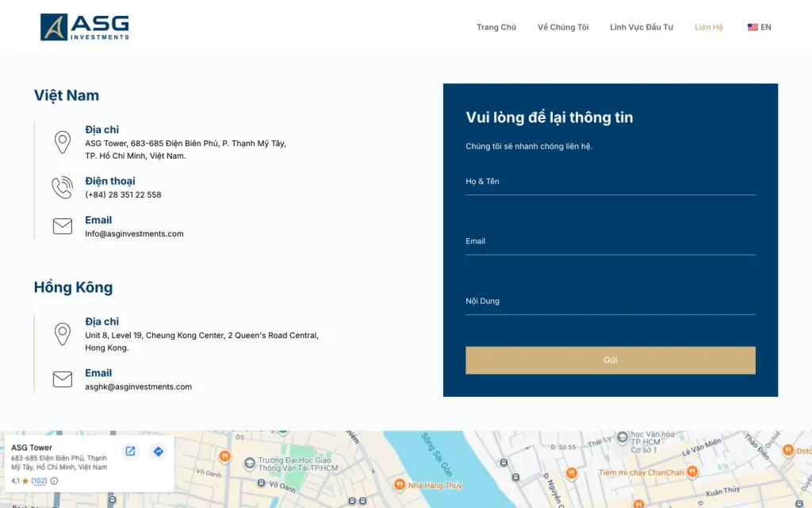
Task: Click the Việt Nam address pin icon
Action: pyautogui.click(x=63, y=142)
